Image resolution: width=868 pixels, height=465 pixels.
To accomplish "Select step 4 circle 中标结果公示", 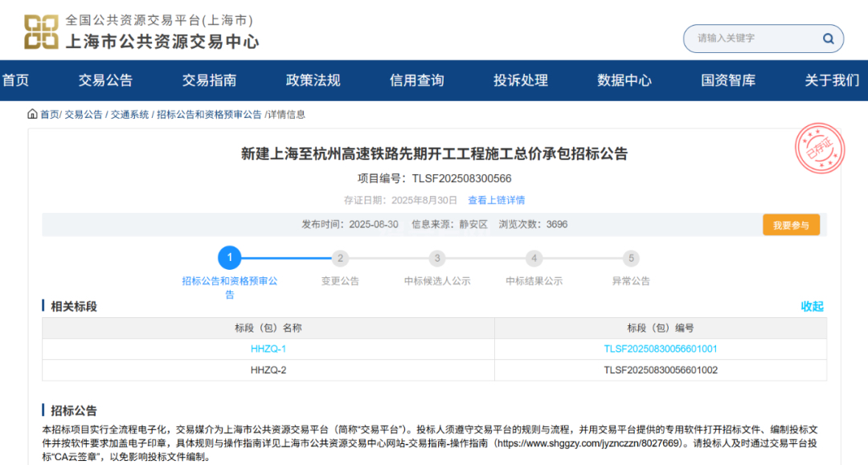I will [x=534, y=259].
